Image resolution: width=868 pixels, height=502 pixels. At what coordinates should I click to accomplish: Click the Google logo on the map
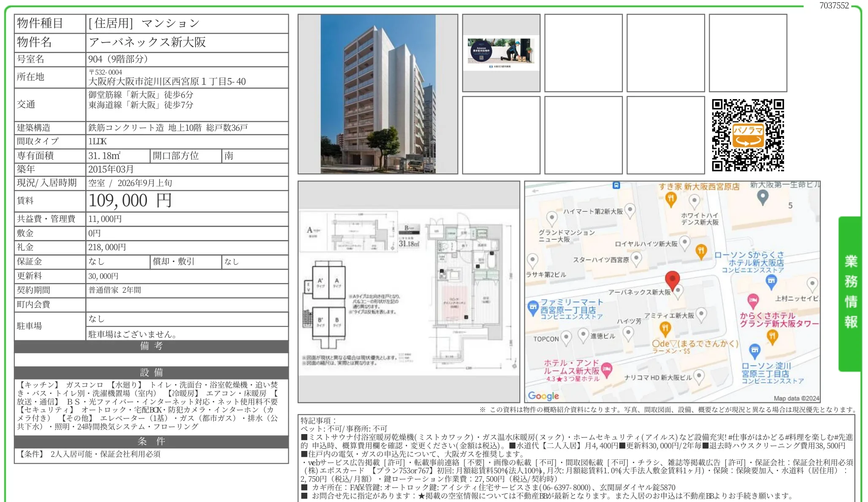pos(543,396)
